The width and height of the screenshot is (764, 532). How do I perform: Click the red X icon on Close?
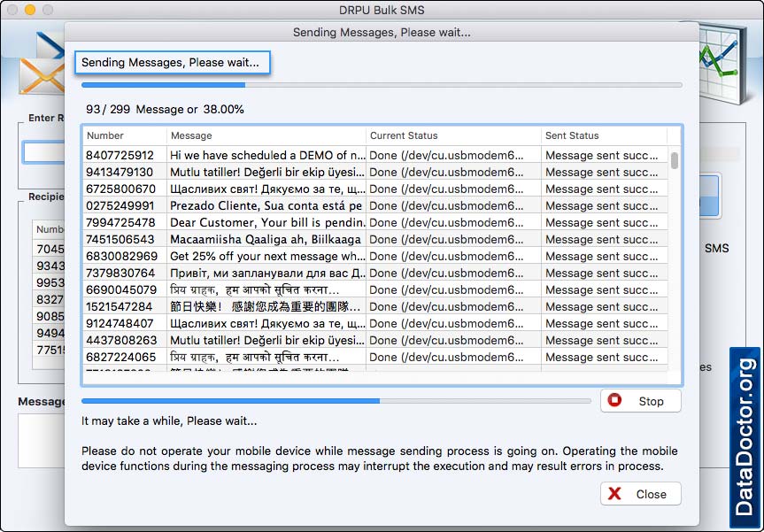(615, 494)
